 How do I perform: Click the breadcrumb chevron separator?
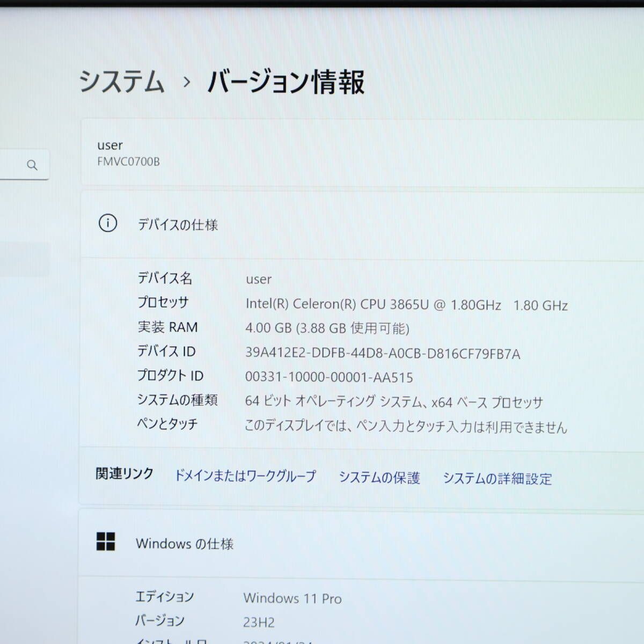(187, 82)
